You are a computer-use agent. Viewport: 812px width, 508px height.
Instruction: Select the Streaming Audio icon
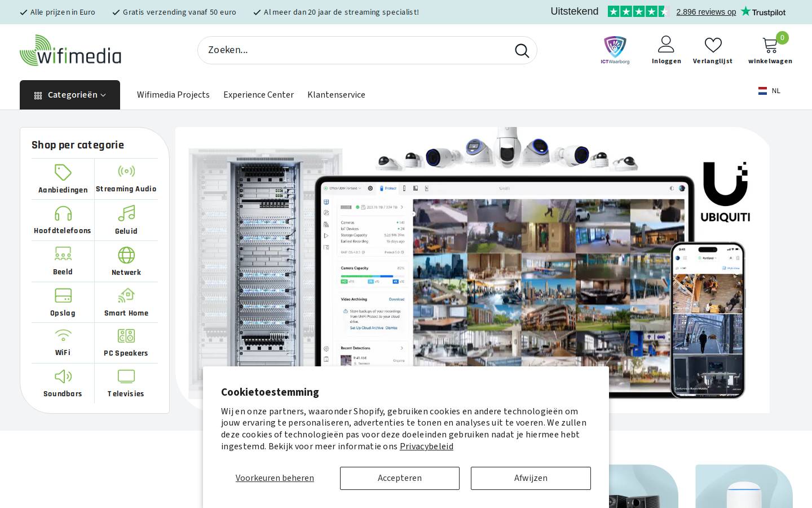126,171
